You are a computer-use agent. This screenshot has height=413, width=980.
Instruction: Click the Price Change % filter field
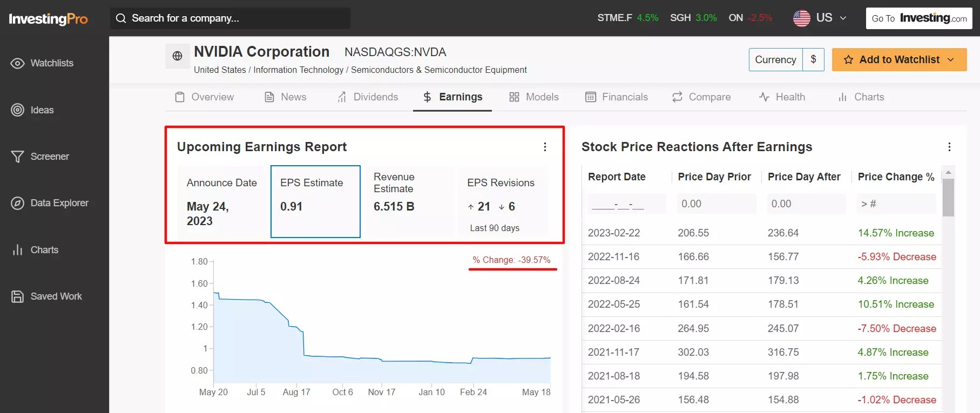(896, 204)
